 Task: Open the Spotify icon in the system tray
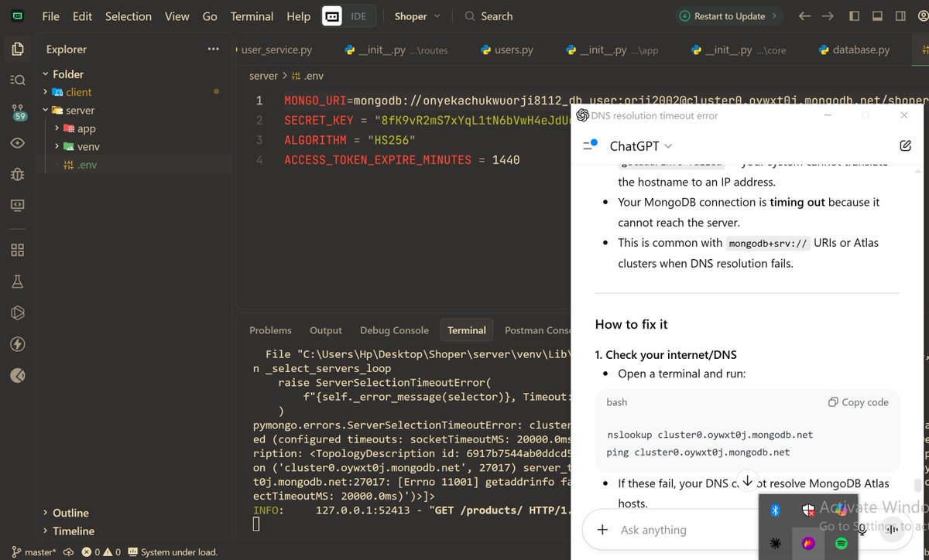[842, 544]
